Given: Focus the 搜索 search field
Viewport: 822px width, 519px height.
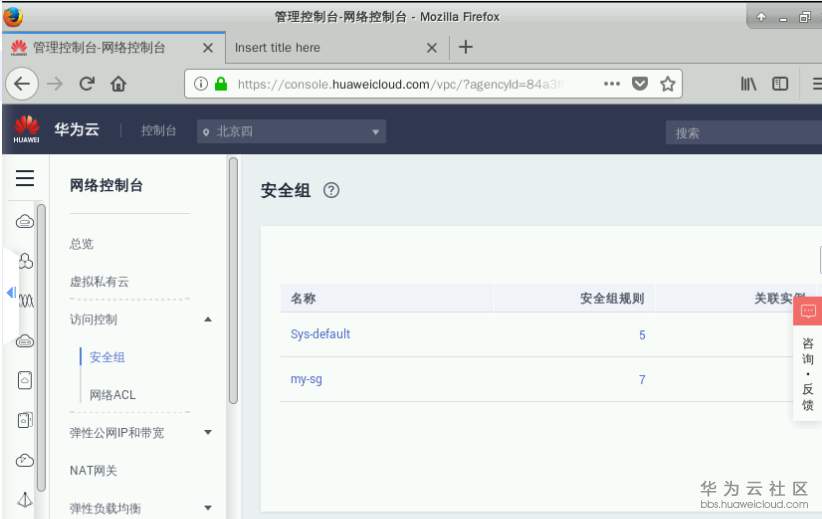Looking at the screenshot, I should pyautogui.click(x=743, y=133).
